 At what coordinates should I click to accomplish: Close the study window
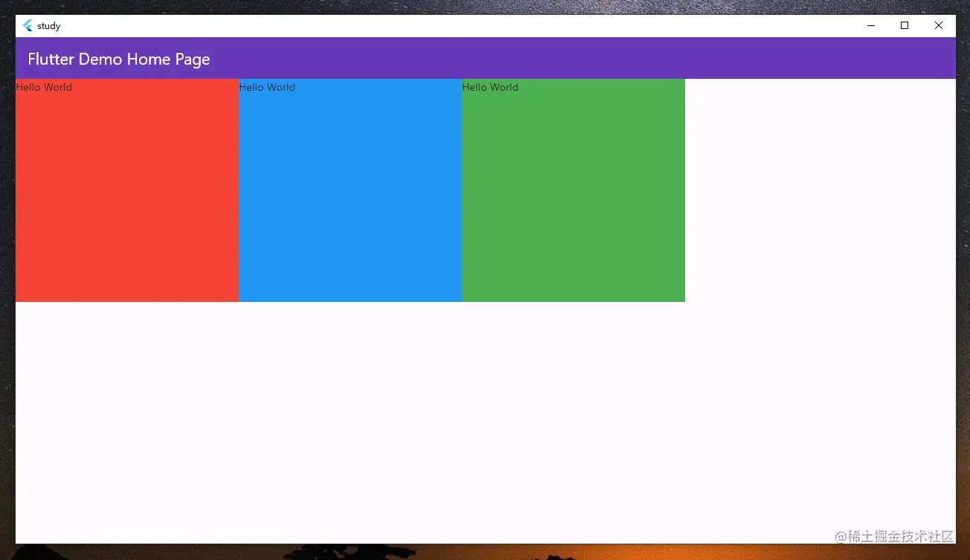[939, 25]
